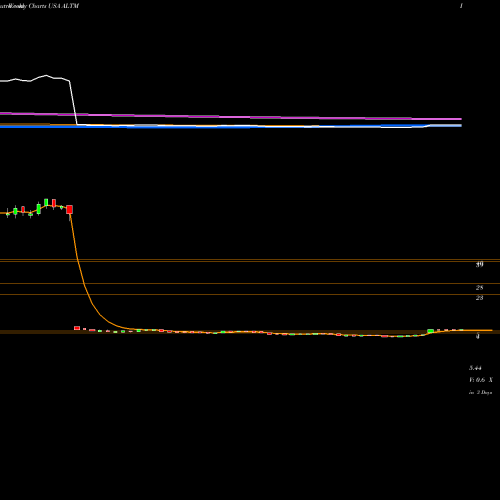Click the magenta moving average line
The image size is (500, 500).
pos(231,116)
